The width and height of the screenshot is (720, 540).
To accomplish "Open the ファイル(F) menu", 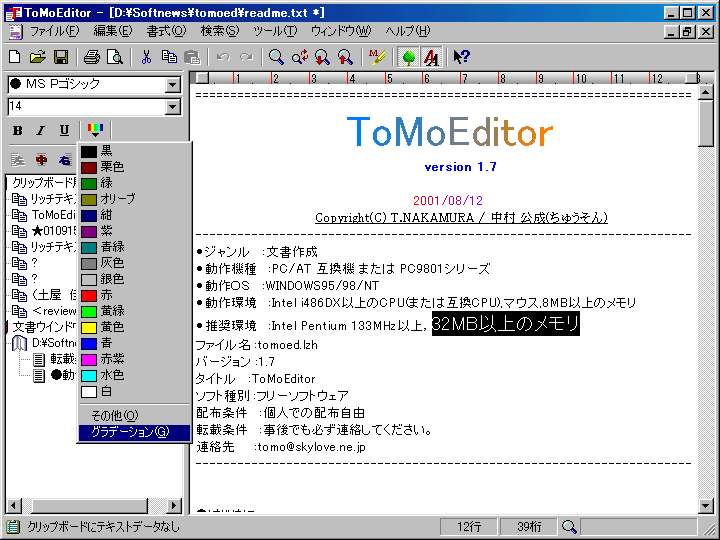I will 55,31.
